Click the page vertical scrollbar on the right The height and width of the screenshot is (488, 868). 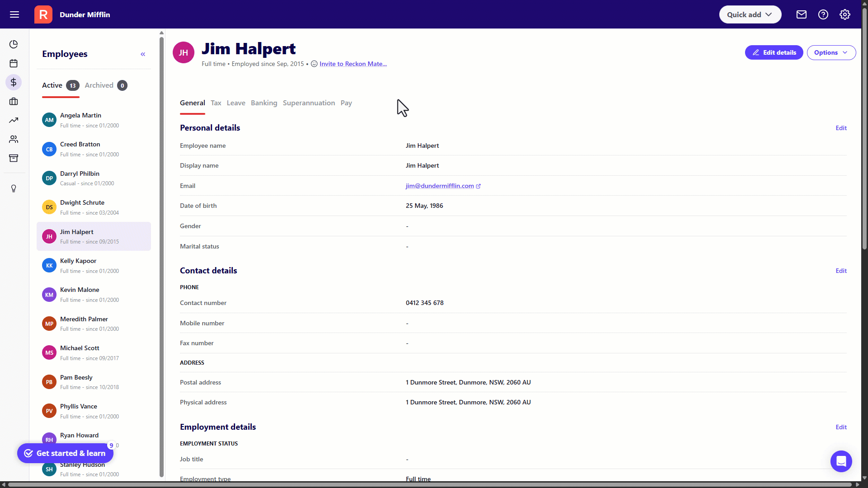click(x=864, y=129)
